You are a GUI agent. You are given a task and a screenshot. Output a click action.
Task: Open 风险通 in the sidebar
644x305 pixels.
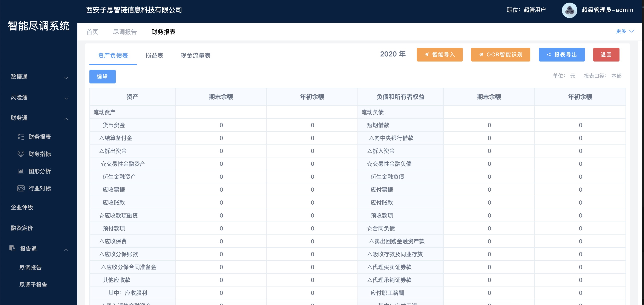(x=39, y=97)
